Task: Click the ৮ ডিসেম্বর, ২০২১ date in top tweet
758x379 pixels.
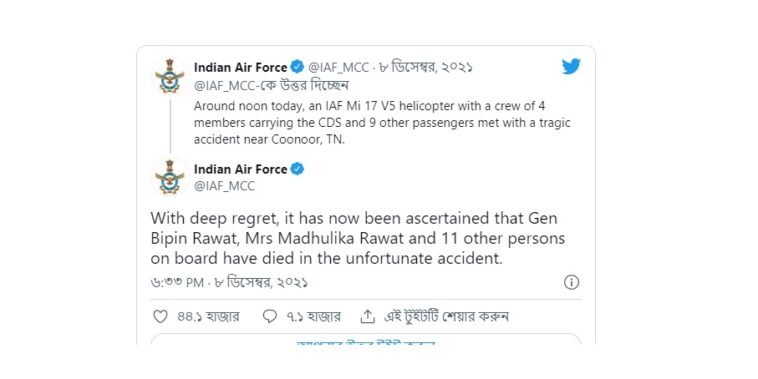Action: tap(425, 67)
